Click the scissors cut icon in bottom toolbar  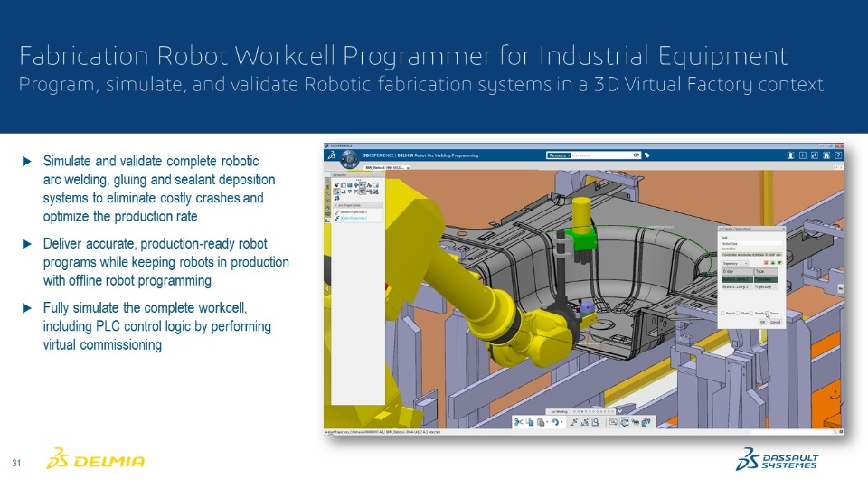(x=519, y=422)
